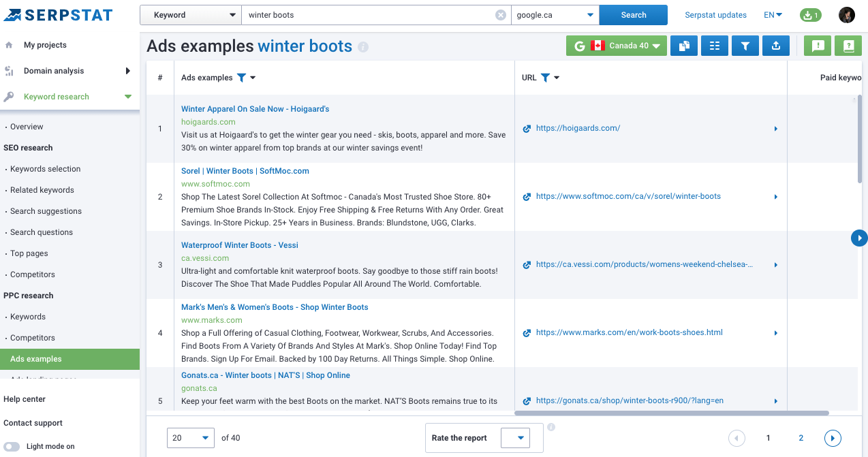This screenshot has height=457, width=868.
Task: Open the download notifications icon
Action: [810, 15]
